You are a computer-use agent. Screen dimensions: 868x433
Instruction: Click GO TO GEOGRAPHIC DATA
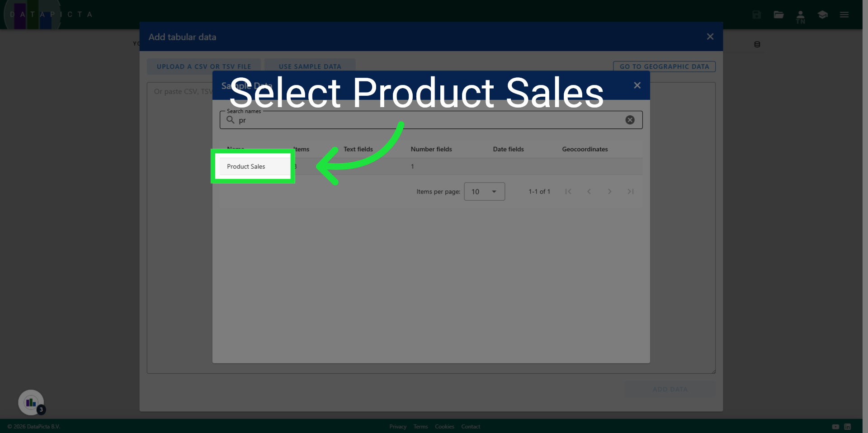click(x=664, y=66)
